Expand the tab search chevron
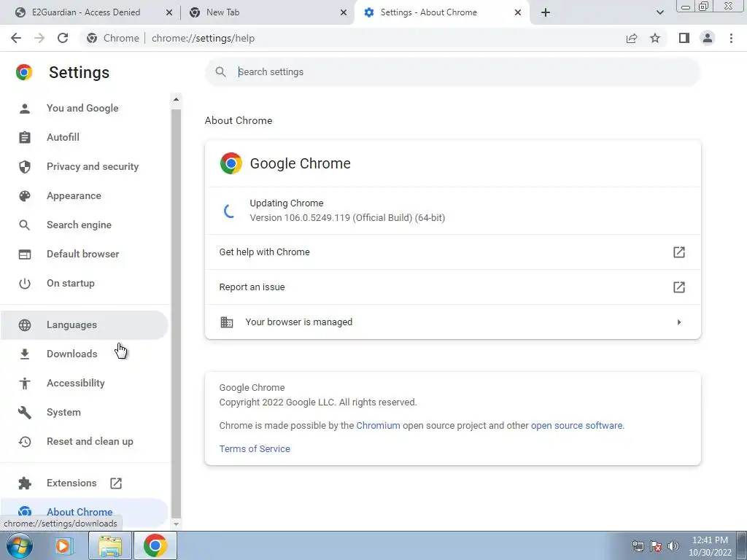 click(659, 12)
